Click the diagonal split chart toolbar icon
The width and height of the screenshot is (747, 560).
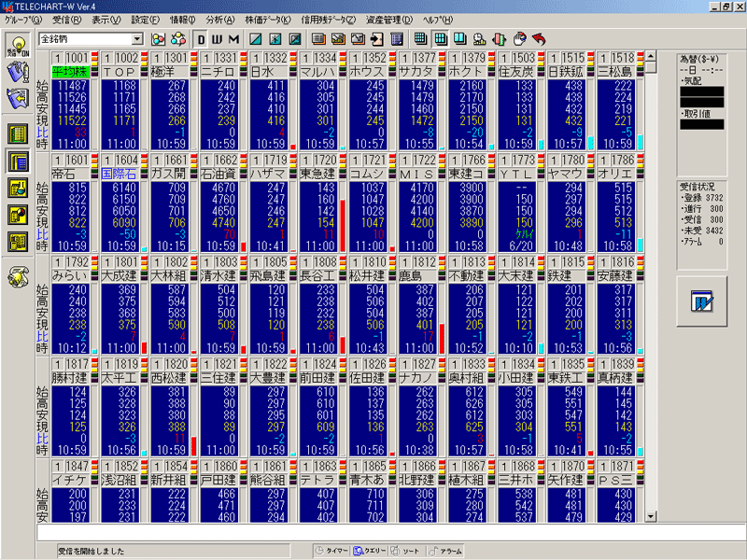(256, 39)
